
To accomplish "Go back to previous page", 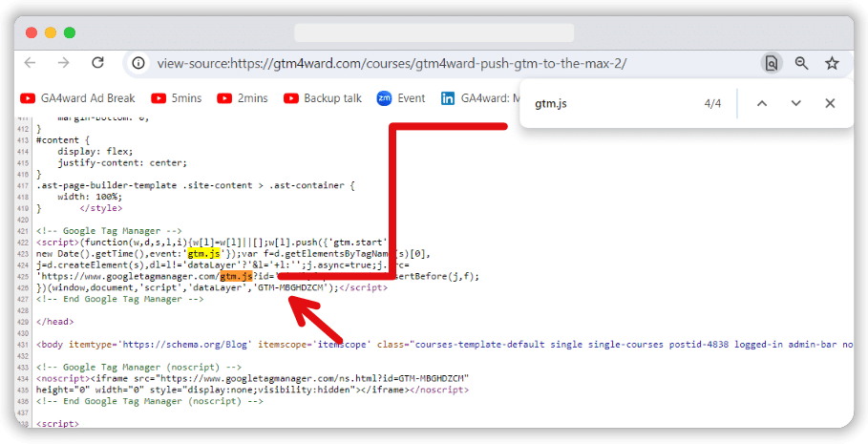I will click(30, 63).
